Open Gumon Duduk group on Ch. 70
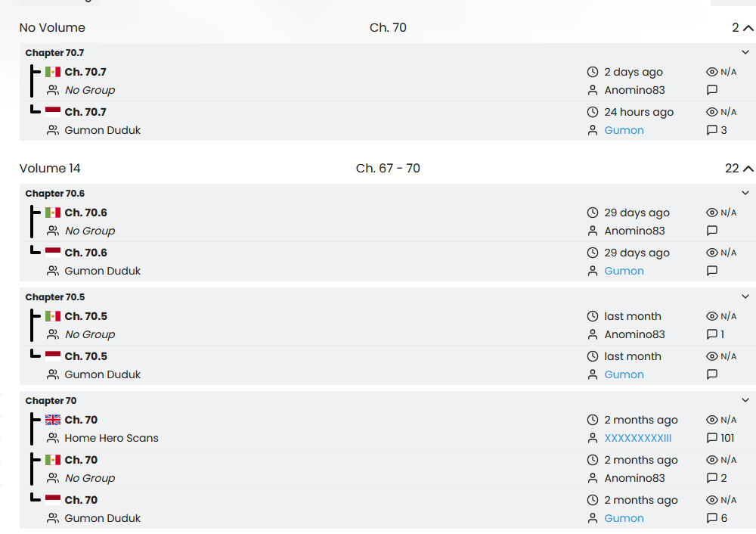Screen dimensions: 756x534 (x=103, y=518)
